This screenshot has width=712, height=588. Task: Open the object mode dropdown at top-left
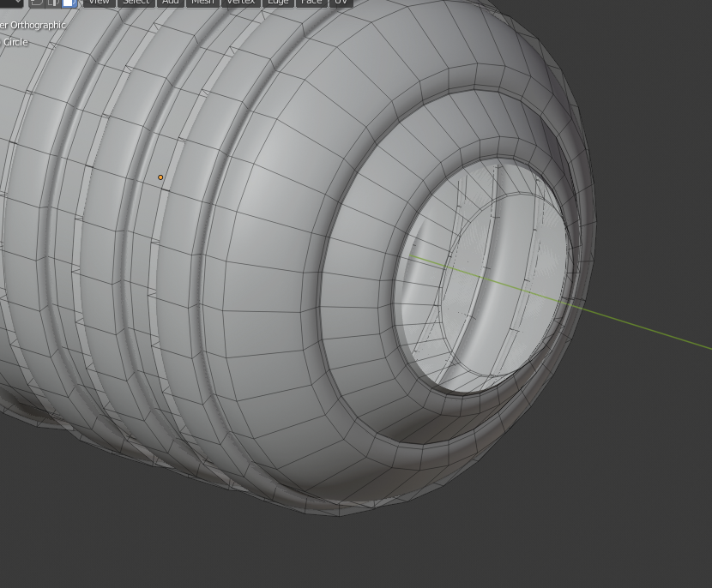tap(10, 3)
